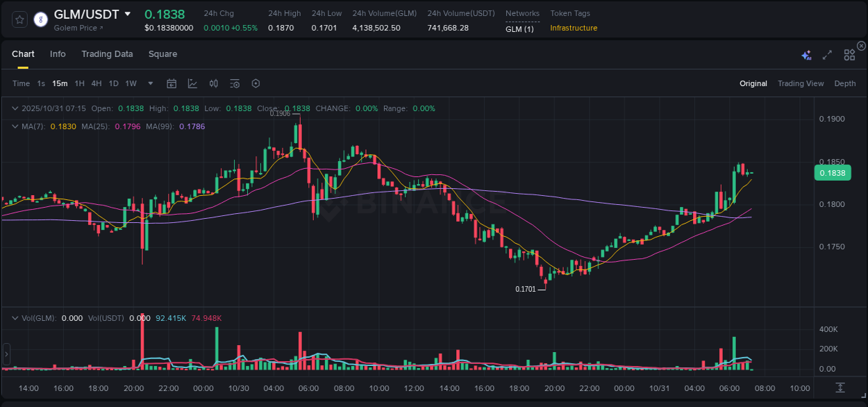Select the 1H timeframe
Image resolution: width=868 pixels, height=407 pixels.
80,83
